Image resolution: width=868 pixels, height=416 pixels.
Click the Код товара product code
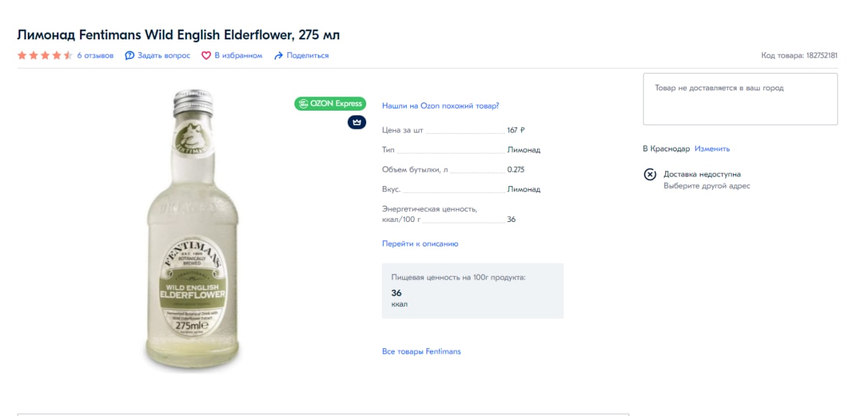(799, 56)
